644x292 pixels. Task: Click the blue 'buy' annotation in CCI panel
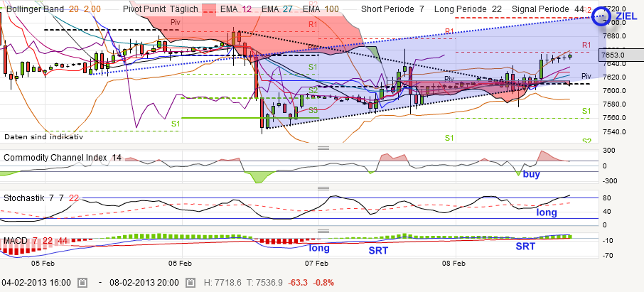[x=531, y=174]
